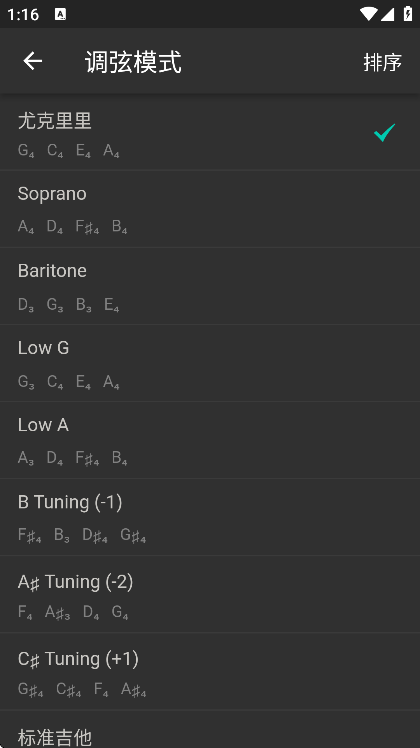Open the 排序 sort option
The width and height of the screenshot is (420, 748).
[x=382, y=62]
